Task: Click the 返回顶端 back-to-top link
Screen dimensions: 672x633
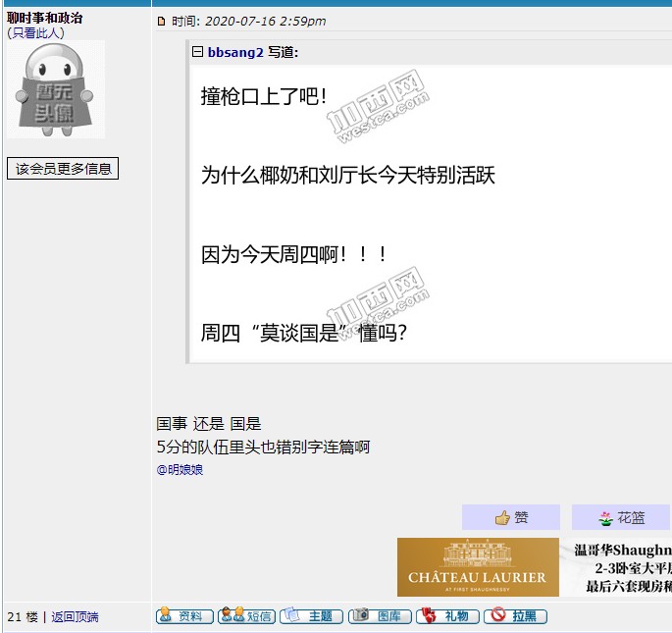Action: pyautogui.click(x=75, y=617)
